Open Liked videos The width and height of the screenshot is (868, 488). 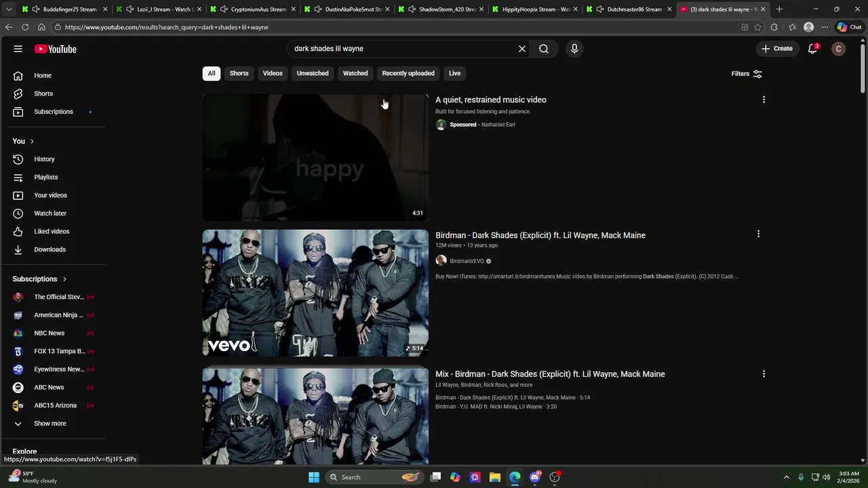click(x=54, y=231)
